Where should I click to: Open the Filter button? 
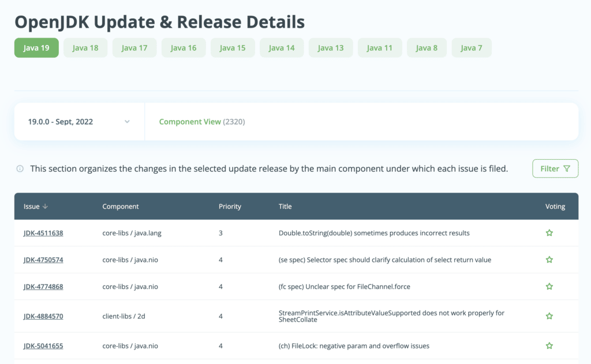click(555, 168)
